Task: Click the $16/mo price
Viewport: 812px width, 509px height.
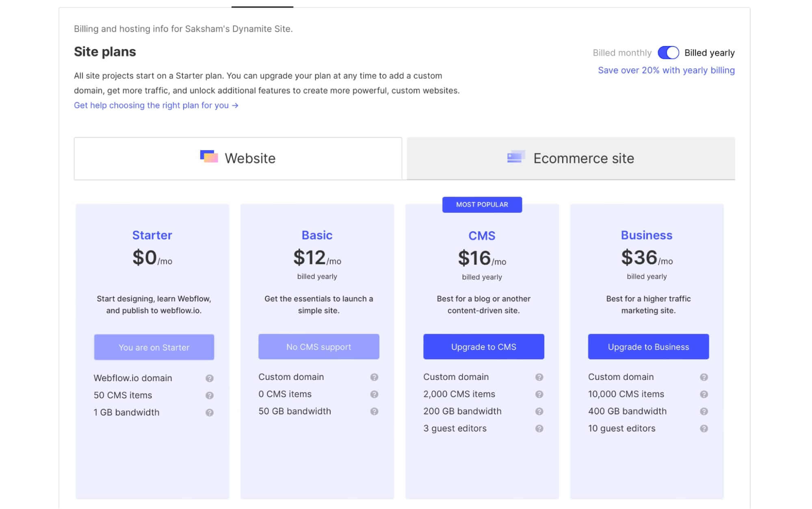Action: pos(482,258)
